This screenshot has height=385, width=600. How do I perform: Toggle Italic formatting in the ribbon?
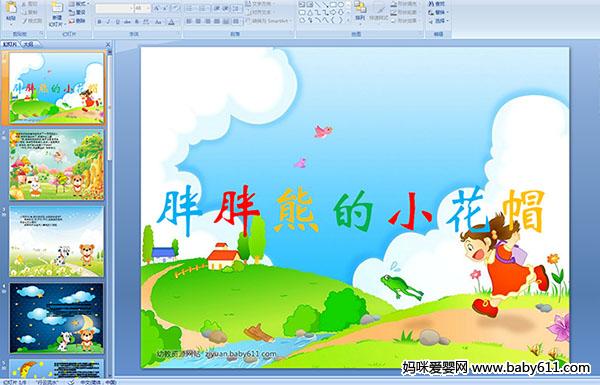(109, 22)
